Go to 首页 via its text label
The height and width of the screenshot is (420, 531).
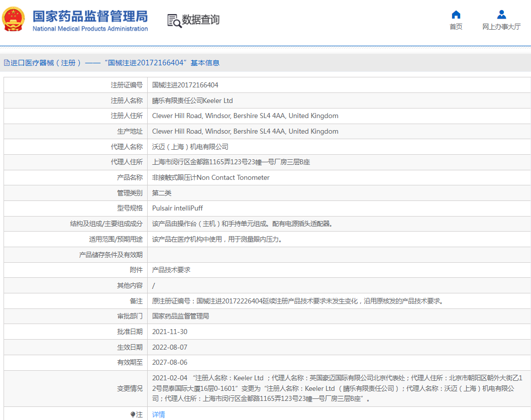tap(456, 27)
